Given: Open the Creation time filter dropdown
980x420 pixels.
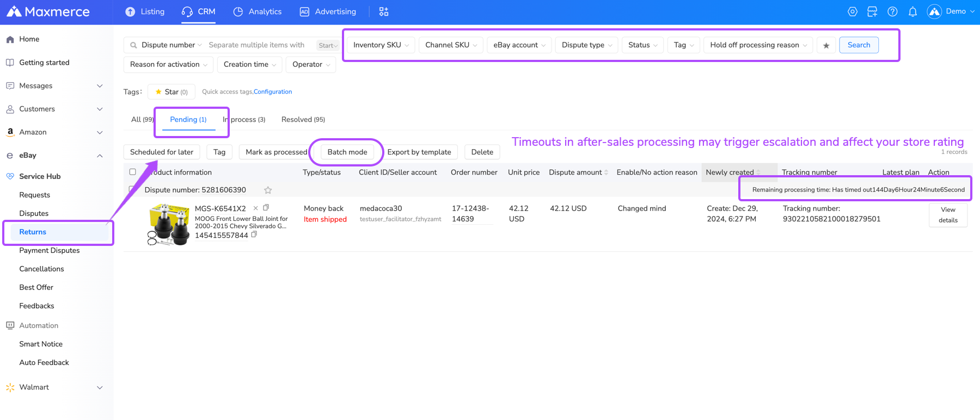Looking at the screenshot, I should pyautogui.click(x=250, y=65).
